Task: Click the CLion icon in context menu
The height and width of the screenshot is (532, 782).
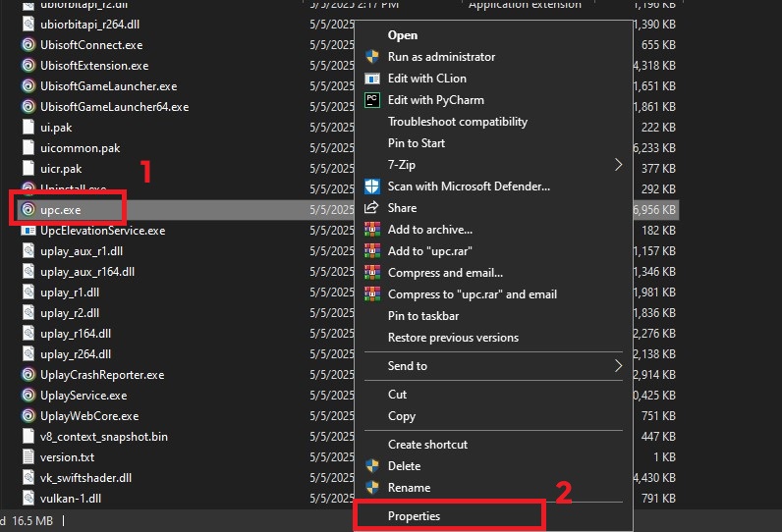Action: (372, 79)
